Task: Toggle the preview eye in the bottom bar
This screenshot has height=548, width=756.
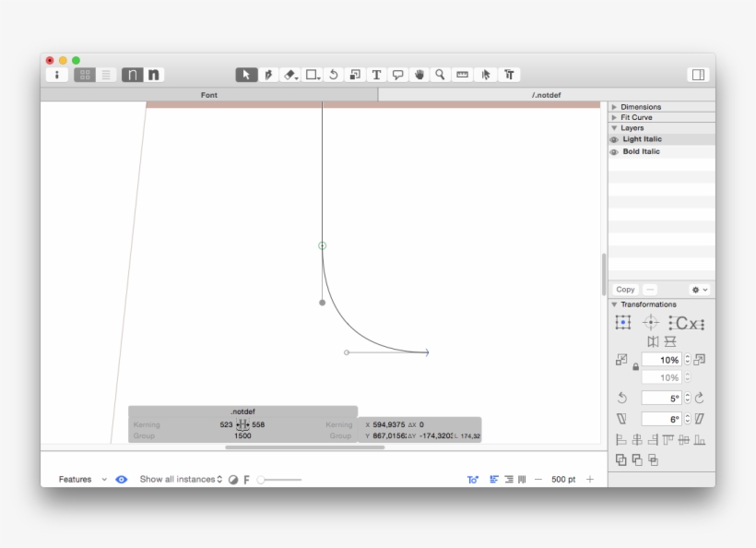Action: [x=121, y=479]
